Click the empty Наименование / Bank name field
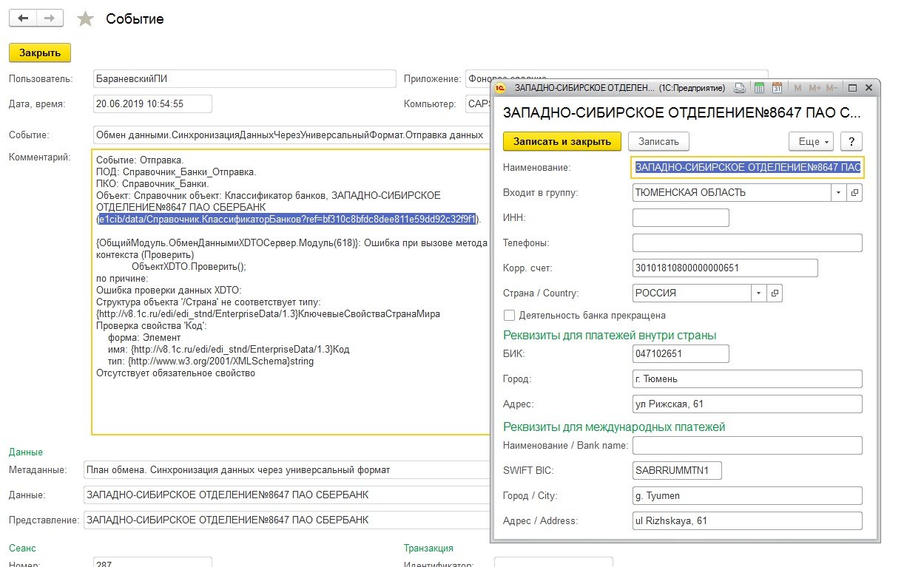Screen dimensions: 924x567 tap(748, 445)
